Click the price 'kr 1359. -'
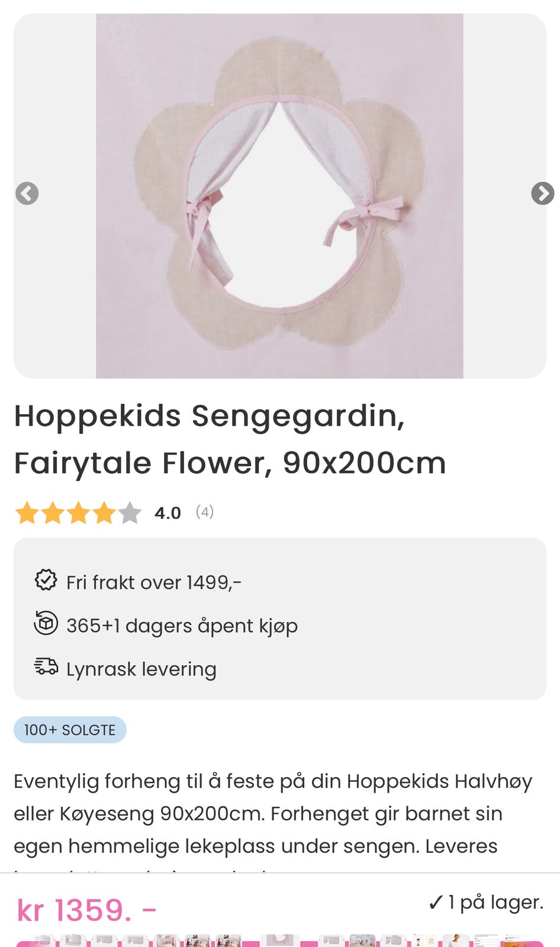The width and height of the screenshot is (560, 947). click(x=86, y=910)
